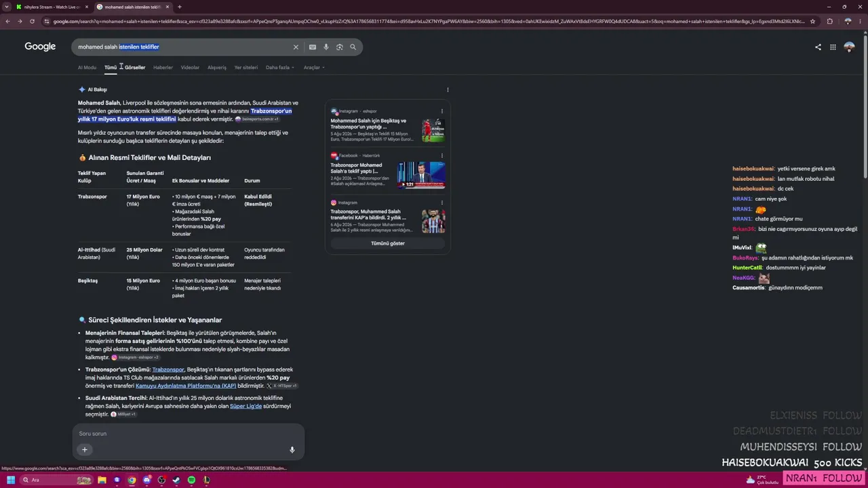The width and height of the screenshot is (868, 488).
Task: Open the Trabzonspor link in the bullet list
Action: [x=168, y=369]
